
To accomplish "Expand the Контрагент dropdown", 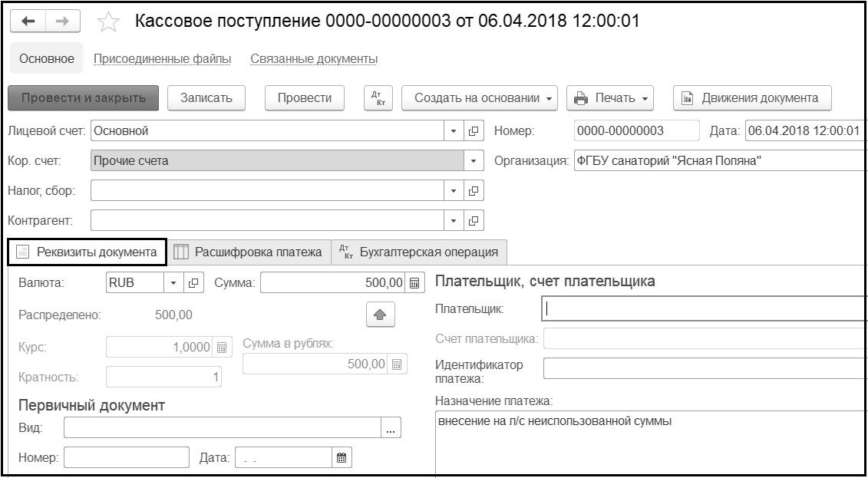I will 454,221.
